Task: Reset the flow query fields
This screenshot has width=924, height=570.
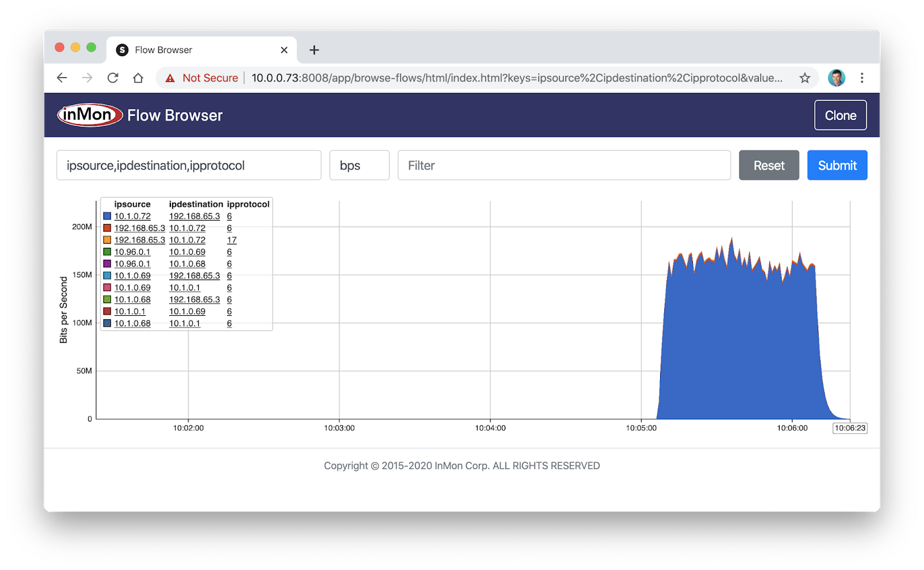Action: click(769, 165)
